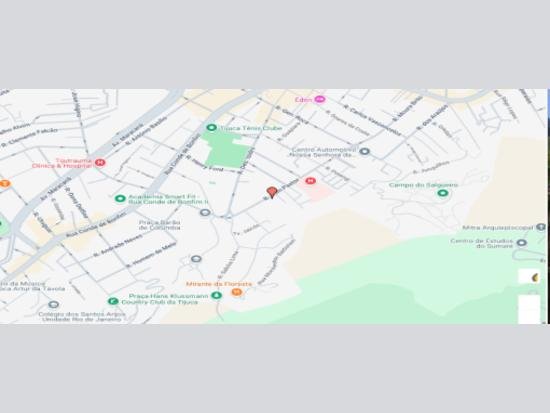Viewport: 550px width, 413px height.
Task: Open the Country Club da Tijuca marker
Action: (x=113, y=301)
